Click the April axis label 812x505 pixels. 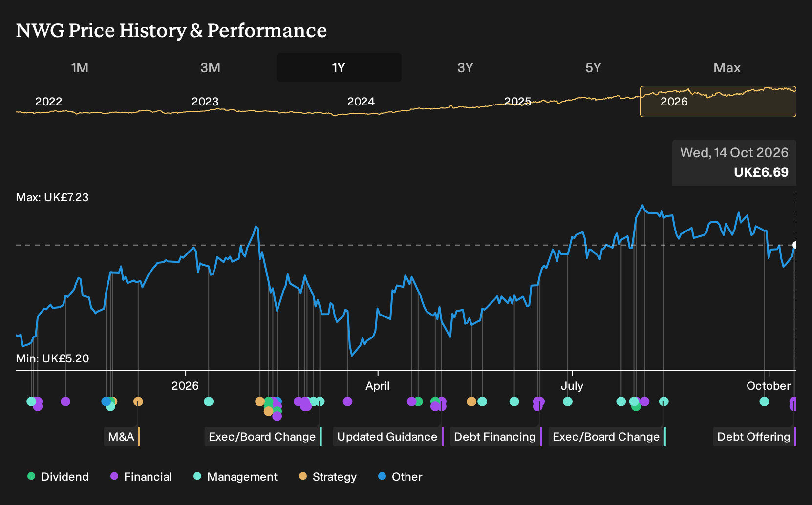pos(378,386)
